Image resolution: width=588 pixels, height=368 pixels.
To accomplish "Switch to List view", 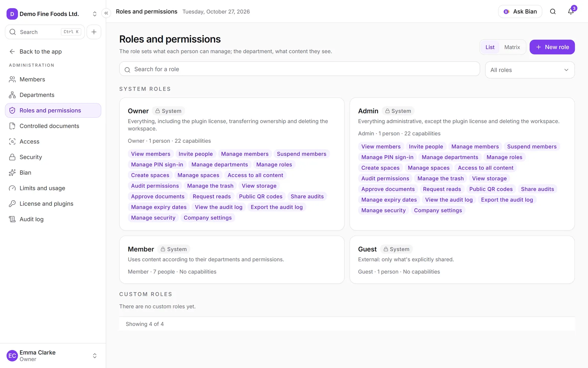I will coord(490,47).
